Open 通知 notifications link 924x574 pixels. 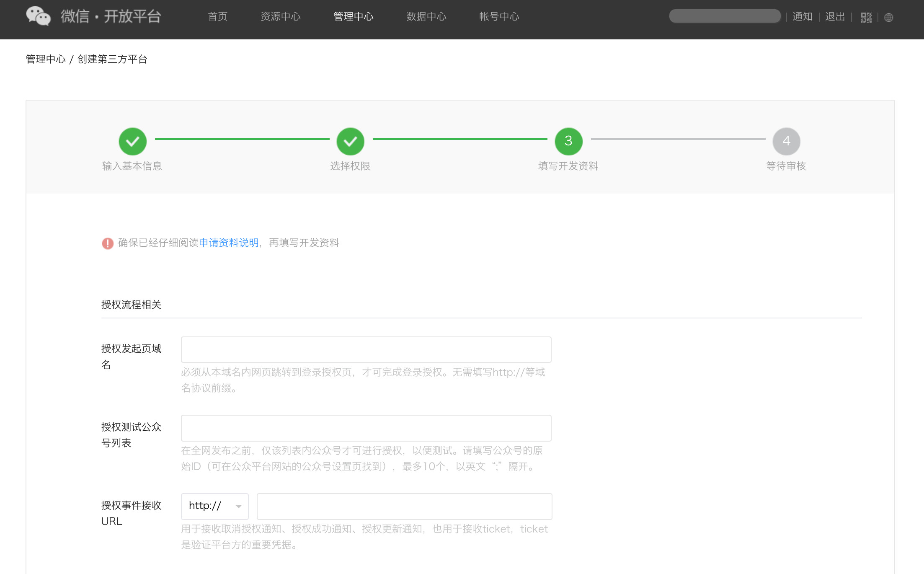[802, 16]
